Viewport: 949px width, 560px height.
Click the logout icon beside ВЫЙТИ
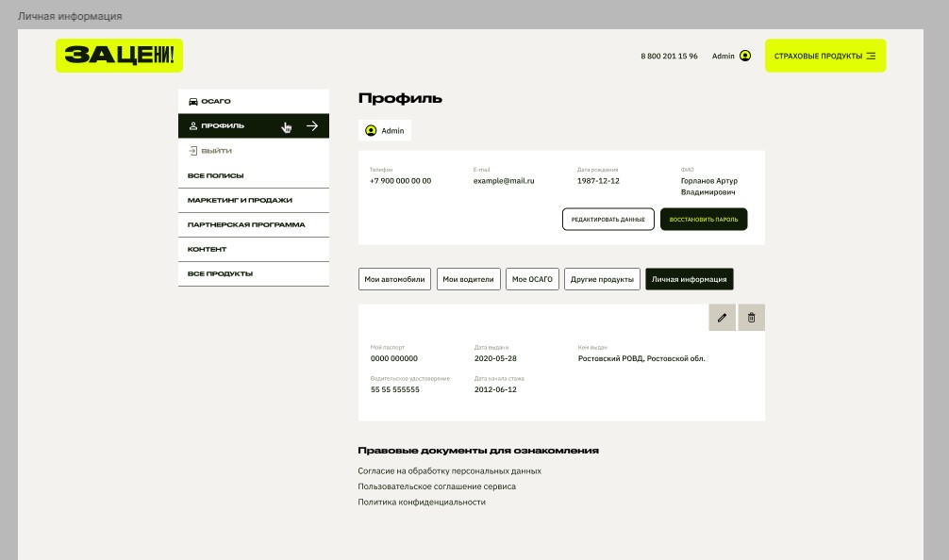(x=194, y=150)
